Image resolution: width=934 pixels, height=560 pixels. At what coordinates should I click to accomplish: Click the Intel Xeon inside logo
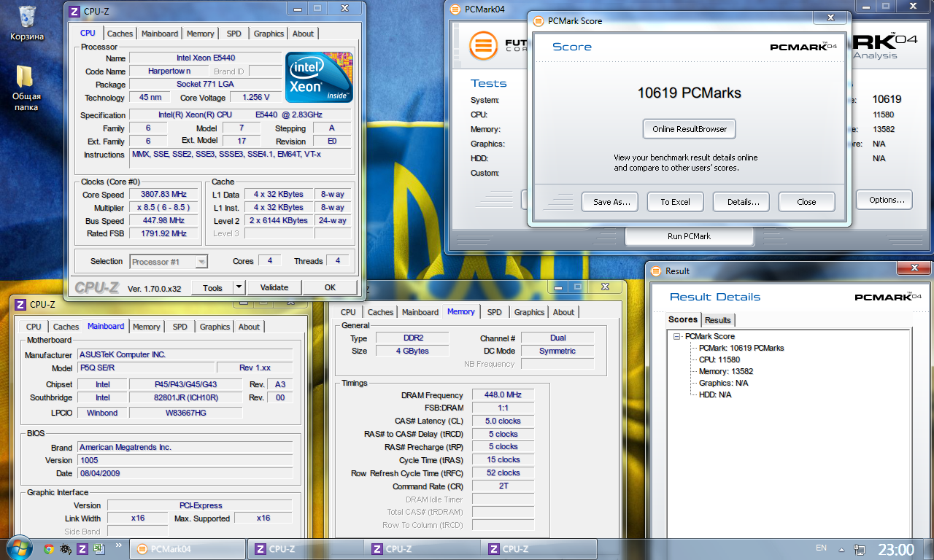[319, 77]
